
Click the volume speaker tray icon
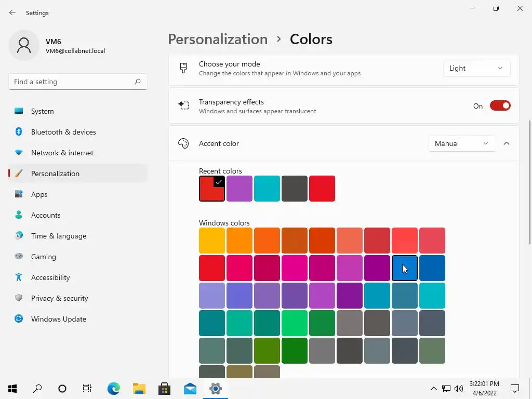[459, 389]
